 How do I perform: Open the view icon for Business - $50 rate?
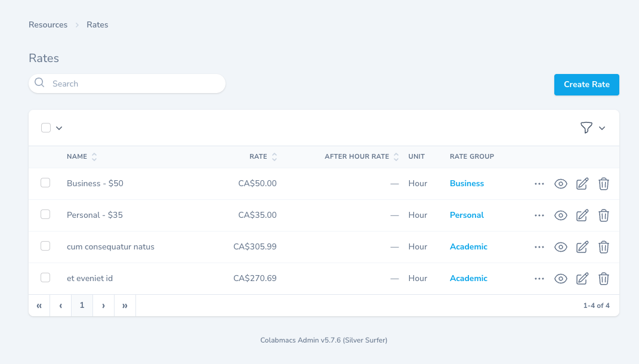560,183
